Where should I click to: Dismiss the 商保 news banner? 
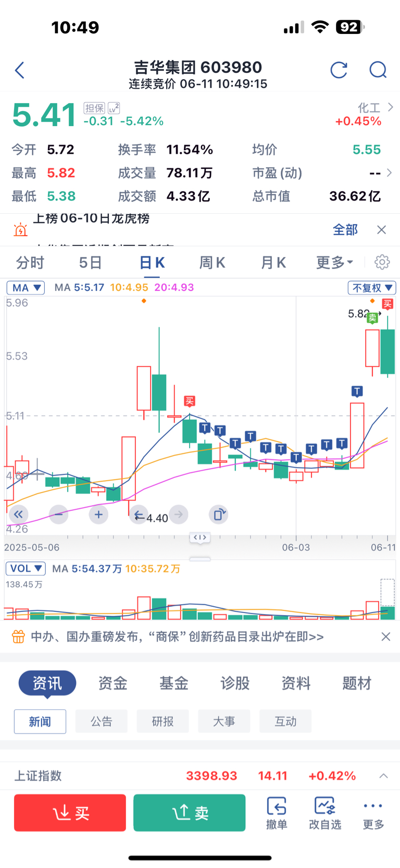(386, 637)
